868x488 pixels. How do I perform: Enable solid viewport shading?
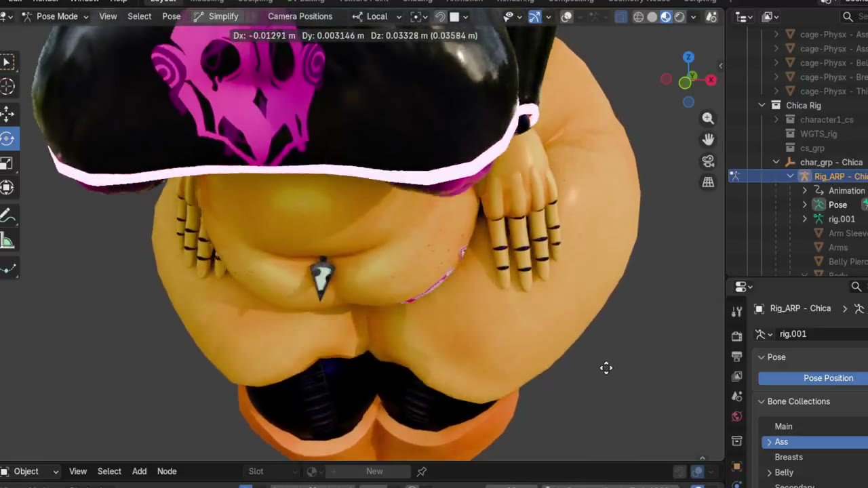(x=652, y=17)
